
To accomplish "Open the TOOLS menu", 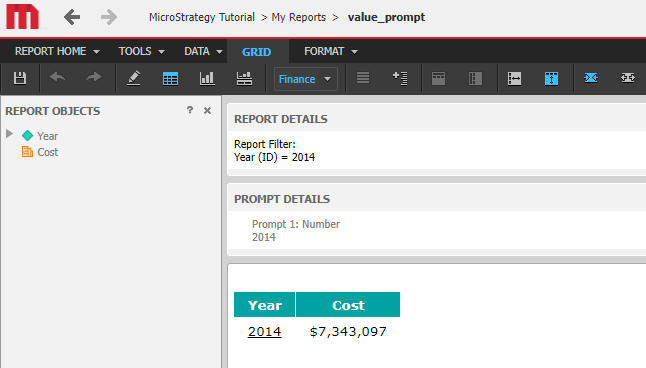I will [142, 52].
